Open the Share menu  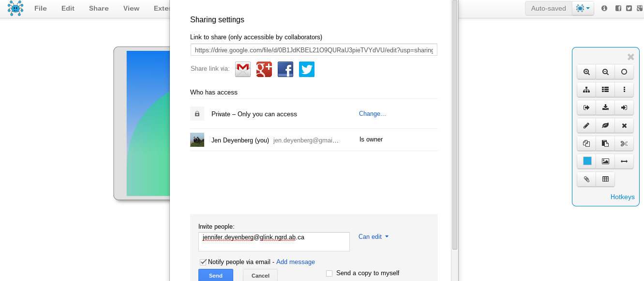[99, 8]
